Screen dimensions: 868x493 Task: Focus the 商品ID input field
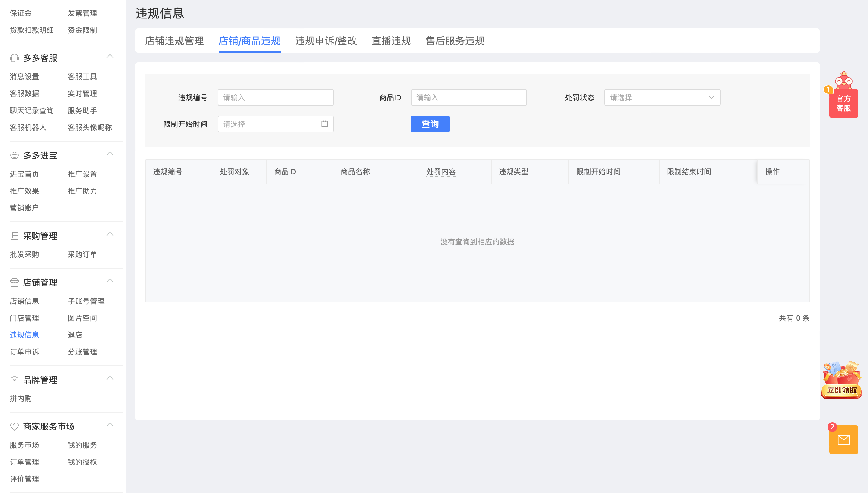pyautogui.click(x=468, y=97)
